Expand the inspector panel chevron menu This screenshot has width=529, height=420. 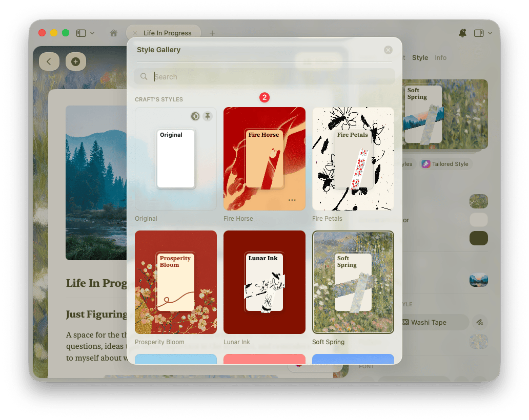point(490,33)
